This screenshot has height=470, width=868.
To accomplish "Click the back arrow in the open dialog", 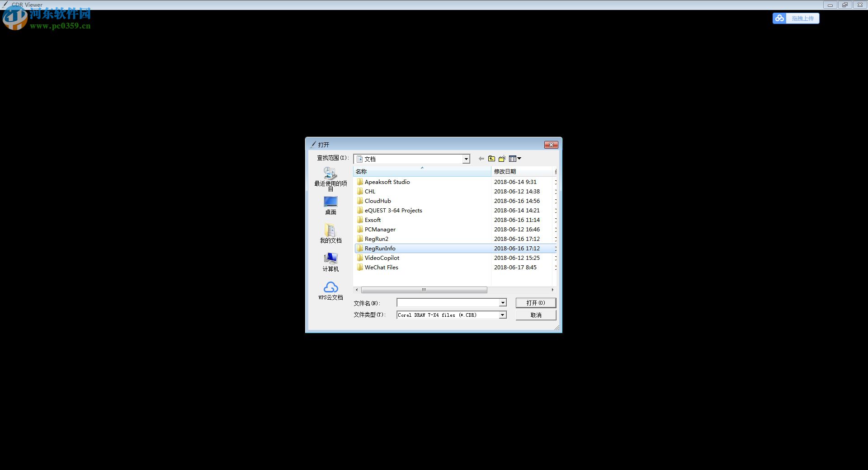I will (x=481, y=159).
